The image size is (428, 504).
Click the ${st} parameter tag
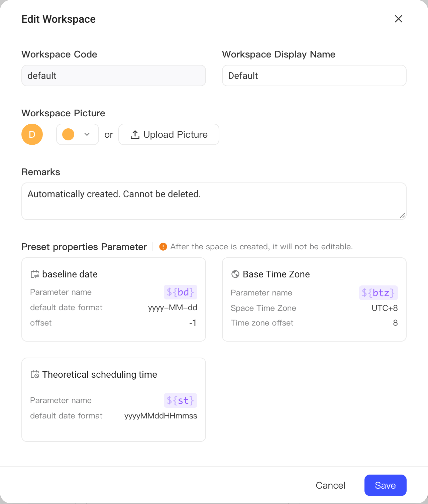coord(181,400)
